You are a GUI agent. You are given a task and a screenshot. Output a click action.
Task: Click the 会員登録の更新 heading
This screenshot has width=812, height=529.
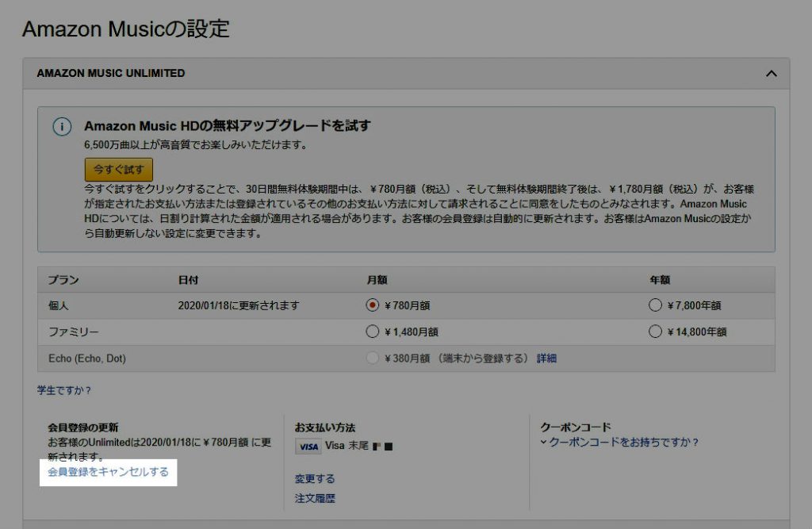point(82,427)
